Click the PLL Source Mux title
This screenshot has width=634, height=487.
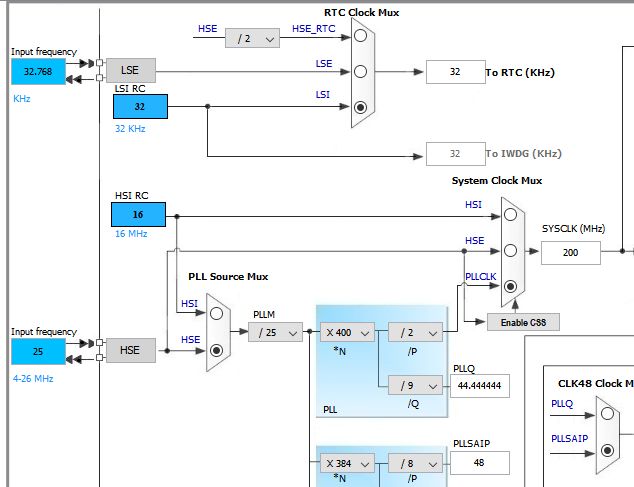[x=228, y=277]
